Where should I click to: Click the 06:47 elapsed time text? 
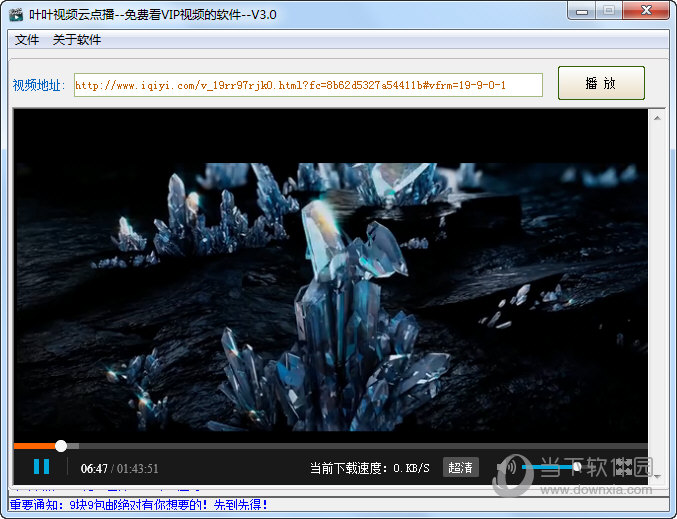coord(94,468)
